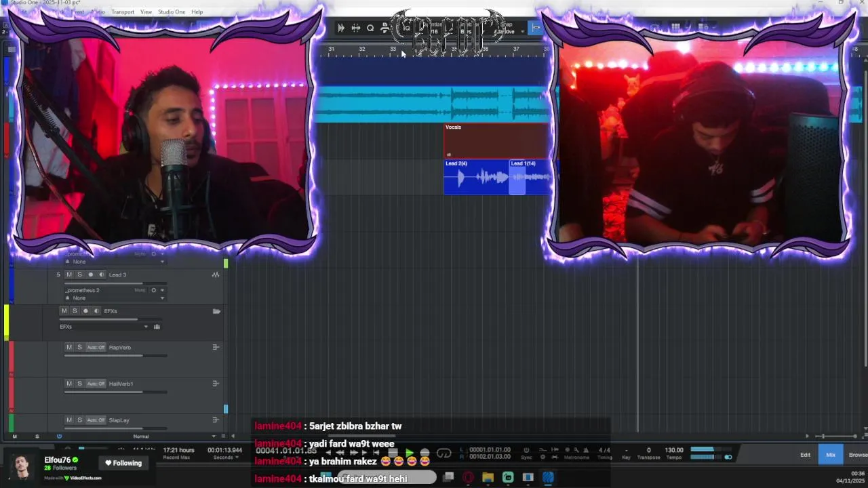Image resolution: width=868 pixels, height=488 pixels.
Task: Click global Solo button below track list
Action: pyautogui.click(x=37, y=436)
